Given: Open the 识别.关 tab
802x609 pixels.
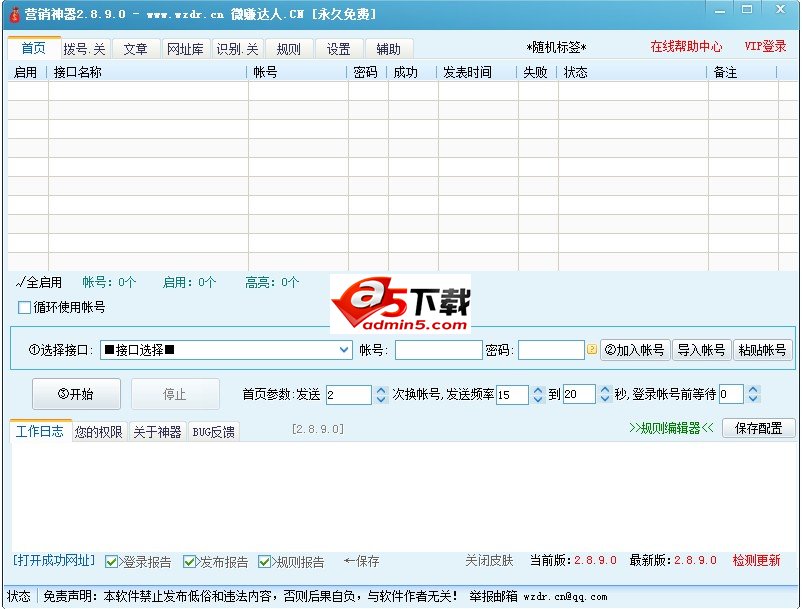Looking at the screenshot, I should click(x=237, y=49).
